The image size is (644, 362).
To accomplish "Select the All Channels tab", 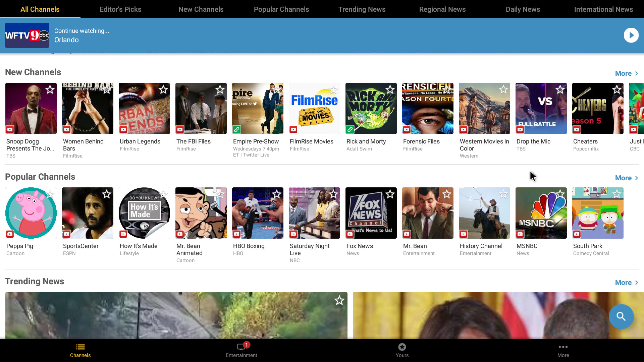I will pyautogui.click(x=40, y=9).
